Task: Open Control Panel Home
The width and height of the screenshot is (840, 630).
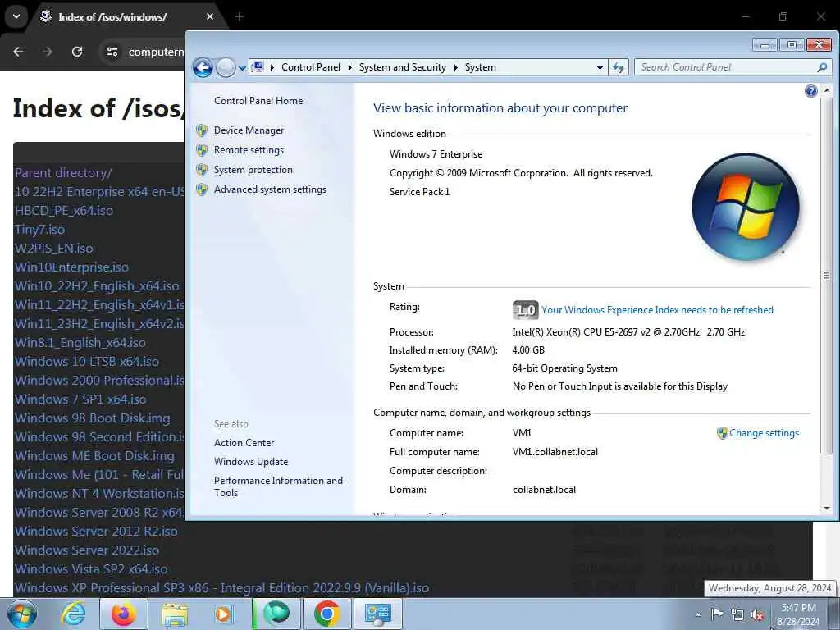Action: pos(258,101)
